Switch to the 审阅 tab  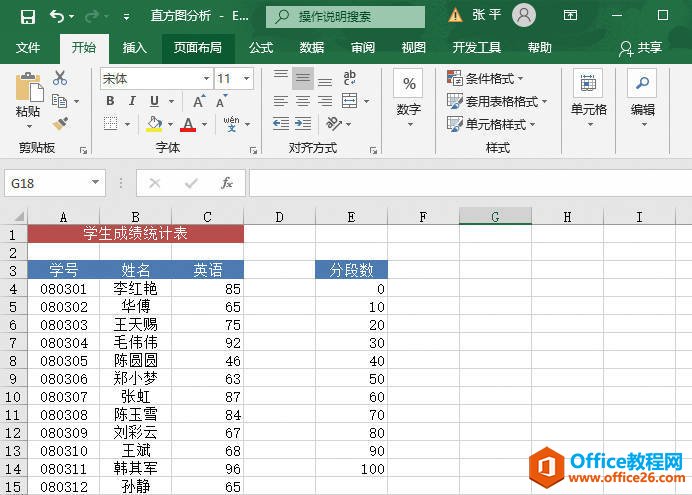[363, 48]
